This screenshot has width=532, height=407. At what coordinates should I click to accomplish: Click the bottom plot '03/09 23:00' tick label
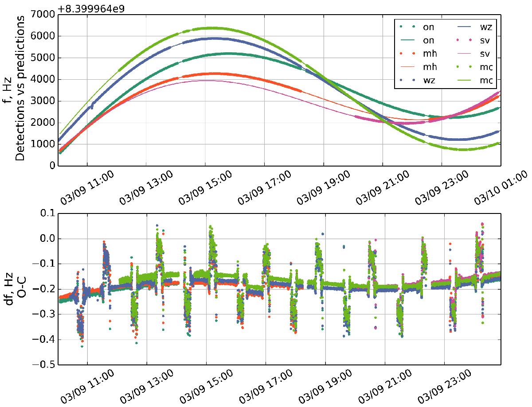point(436,386)
